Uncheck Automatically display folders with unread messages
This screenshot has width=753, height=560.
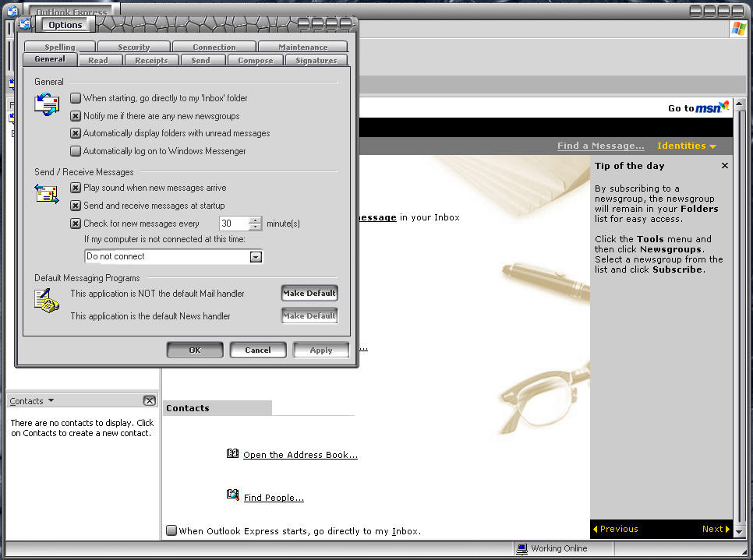tap(76, 133)
